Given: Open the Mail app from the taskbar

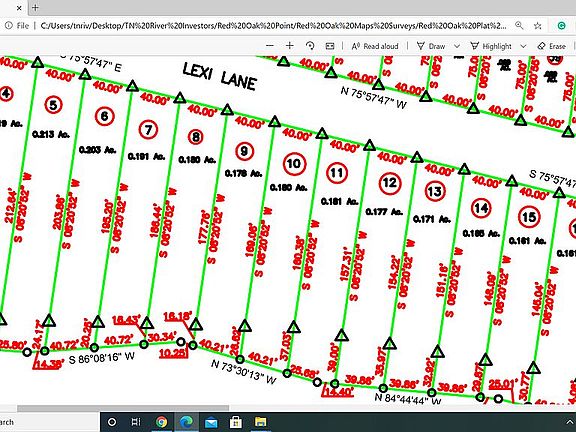Looking at the screenshot, I should point(211,422).
